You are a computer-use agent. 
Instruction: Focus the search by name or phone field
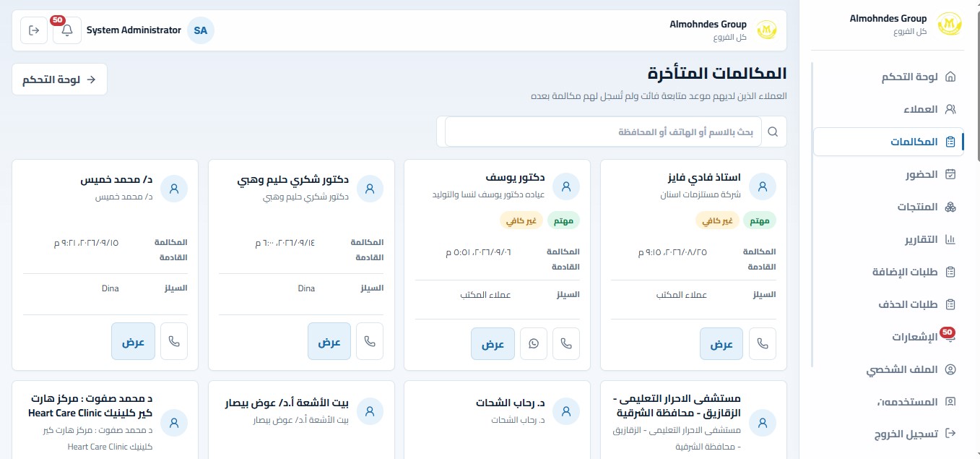[x=603, y=132]
